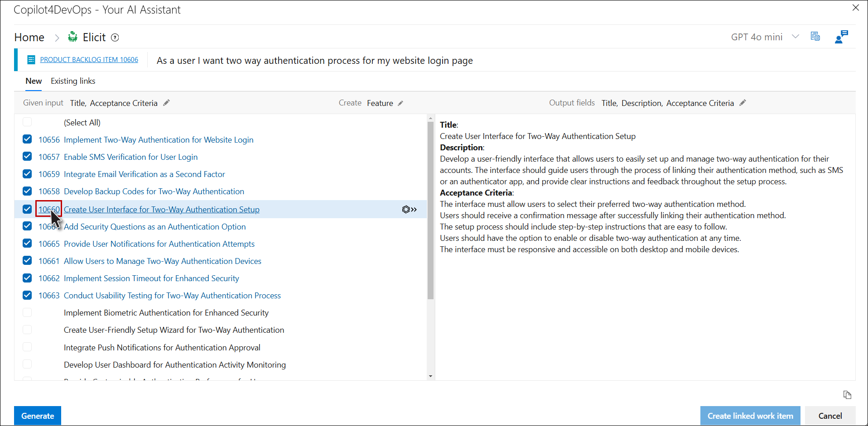Screen dimensions: 868x426
Task: Open the GPT 4o mini model dropdown
Action: (x=765, y=37)
